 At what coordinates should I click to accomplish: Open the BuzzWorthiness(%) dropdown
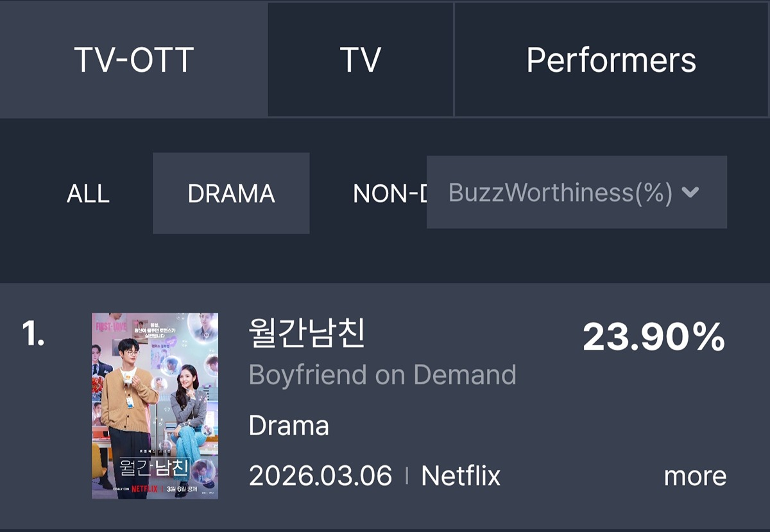click(577, 192)
